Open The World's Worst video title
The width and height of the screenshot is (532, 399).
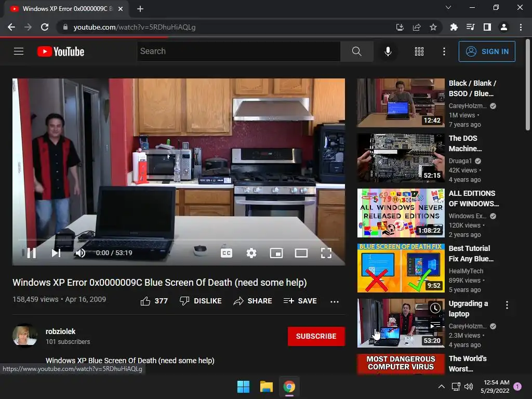(x=468, y=363)
